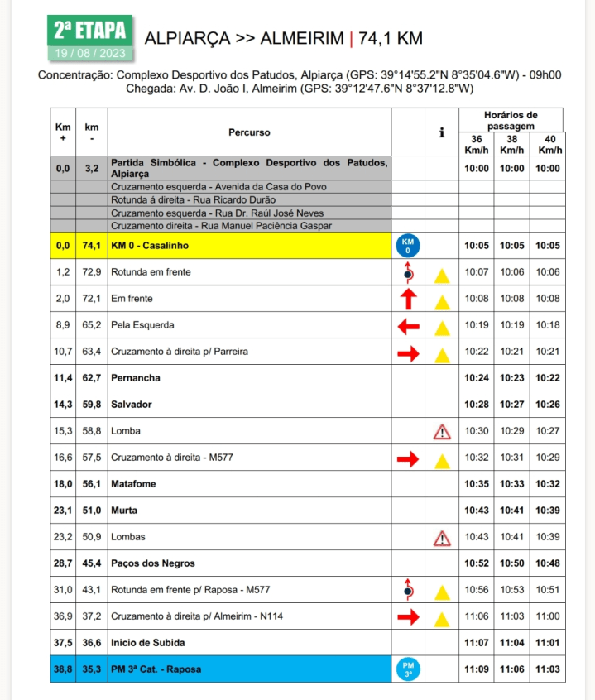
Task: Select the blue PM 3ª Cat. - Raposa label
Action: pyautogui.click(x=156, y=669)
